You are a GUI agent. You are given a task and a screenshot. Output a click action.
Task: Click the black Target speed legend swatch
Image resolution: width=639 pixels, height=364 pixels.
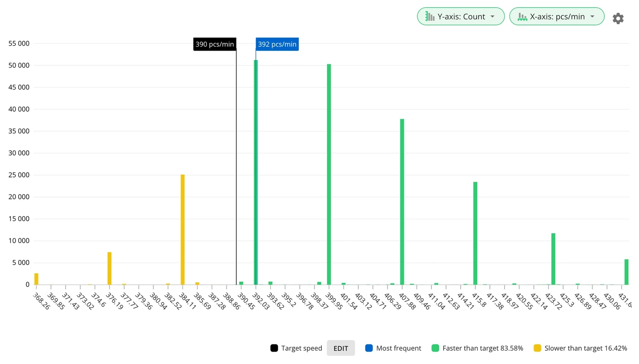point(274,348)
